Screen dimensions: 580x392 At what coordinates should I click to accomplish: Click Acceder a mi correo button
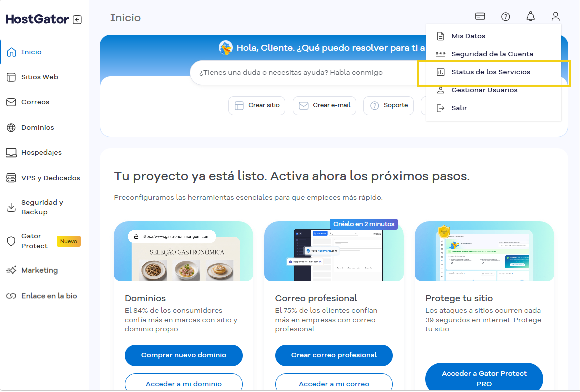point(334,383)
